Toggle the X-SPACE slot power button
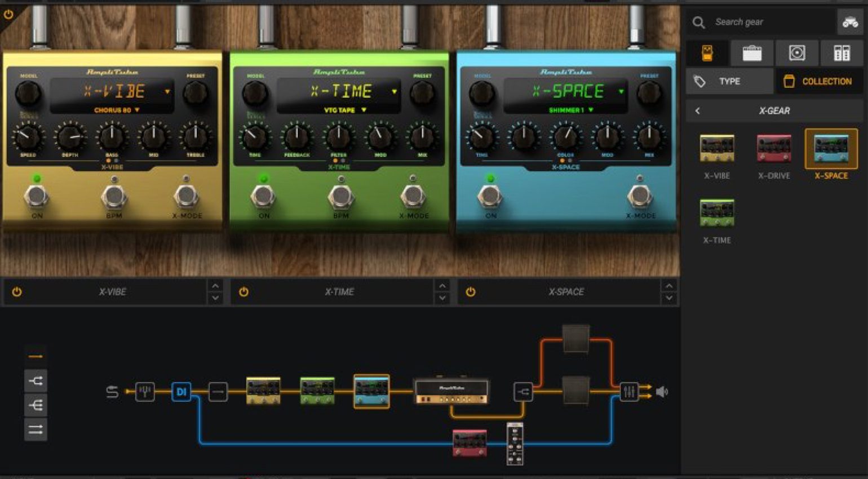Screen dimensions: 868x479 [x=471, y=292]
